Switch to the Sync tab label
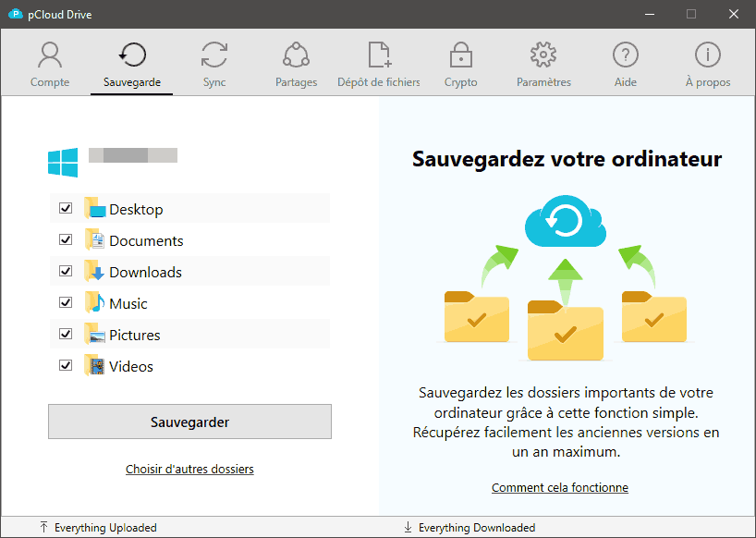This screenshot has width=756, height=538. coord(214,82)
